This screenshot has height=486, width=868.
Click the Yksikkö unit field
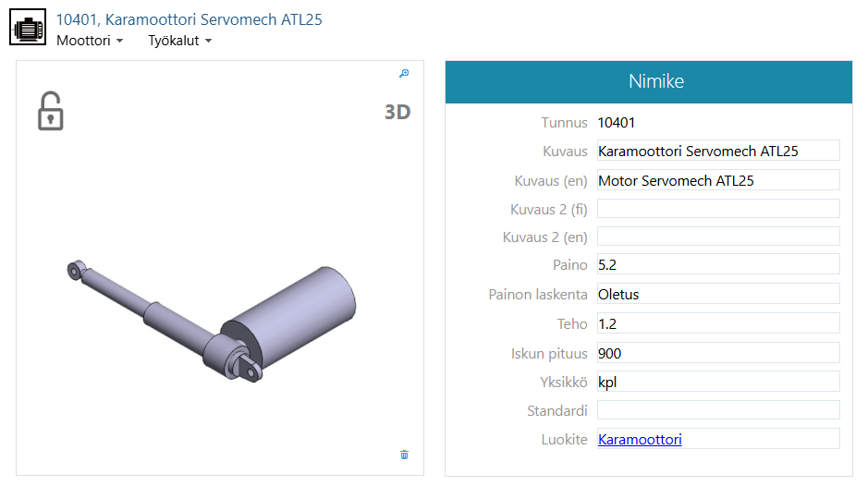click(718, 382)
